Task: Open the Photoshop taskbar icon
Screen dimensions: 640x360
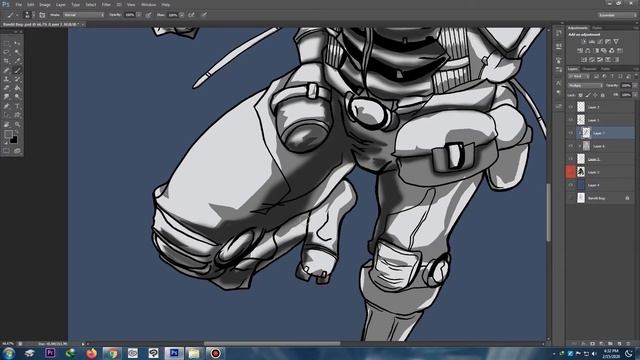Action: pyautogui.click(x=174, y=353)
